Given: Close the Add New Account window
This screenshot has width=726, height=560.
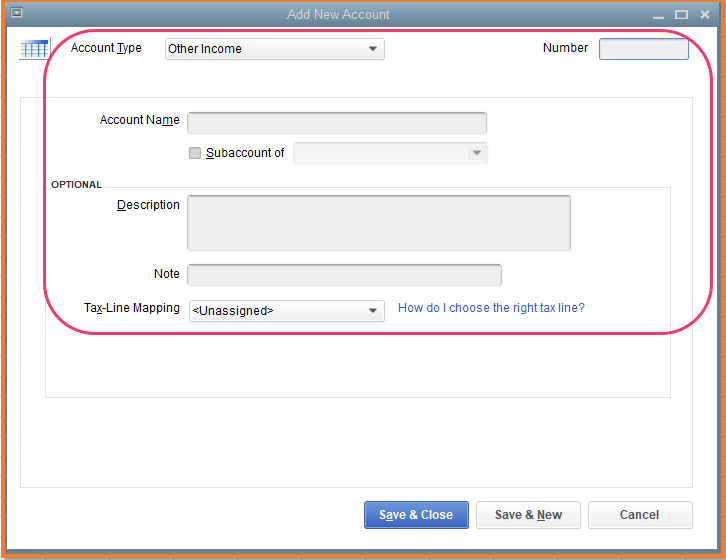Looking at the screenshot, I should (x=705, y=15).
